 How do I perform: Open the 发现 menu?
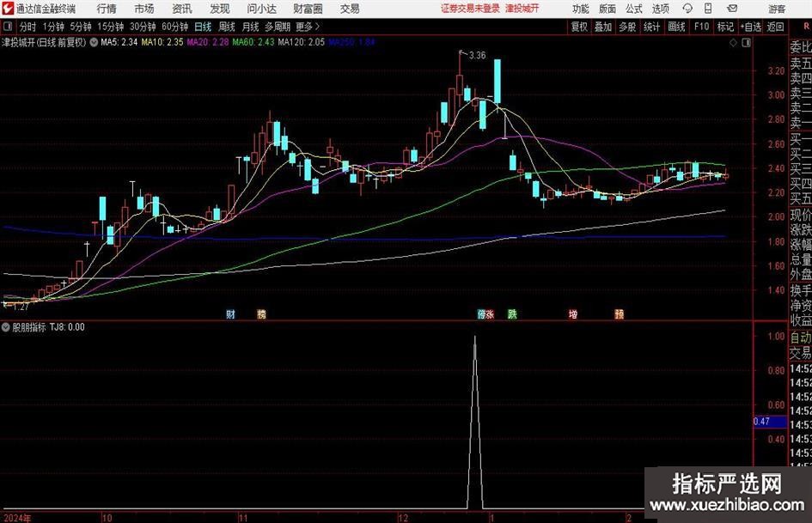pyautogui.click(x=220, y=9)
